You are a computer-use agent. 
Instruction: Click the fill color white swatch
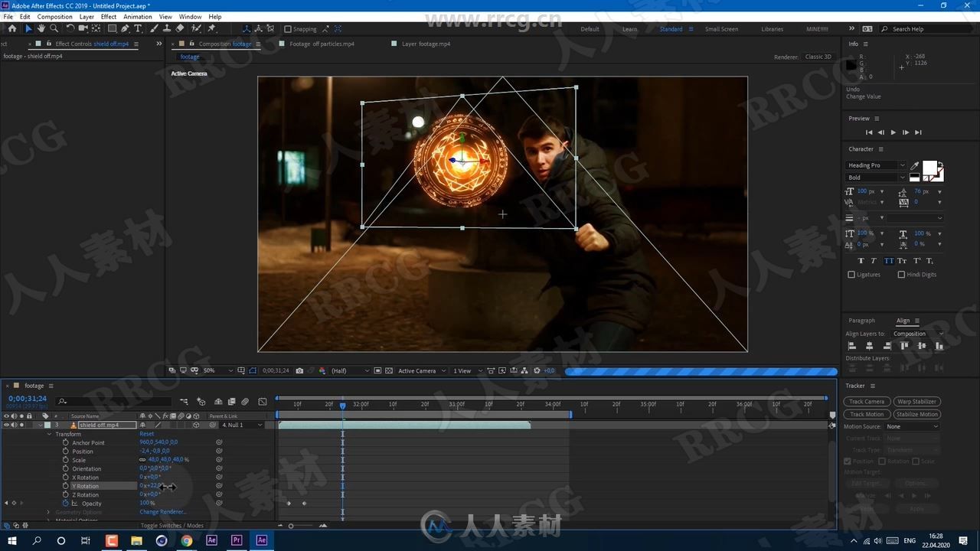click(929, 168)
